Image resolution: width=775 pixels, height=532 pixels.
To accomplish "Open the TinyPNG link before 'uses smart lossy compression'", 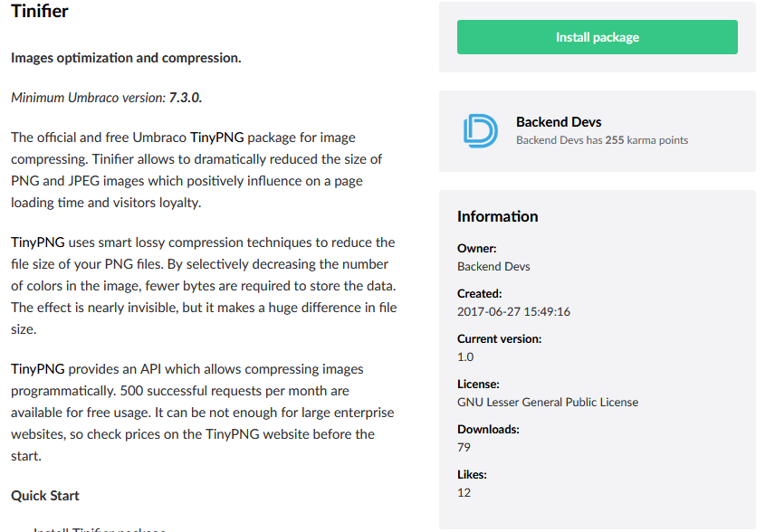I will tap(37, 242).
